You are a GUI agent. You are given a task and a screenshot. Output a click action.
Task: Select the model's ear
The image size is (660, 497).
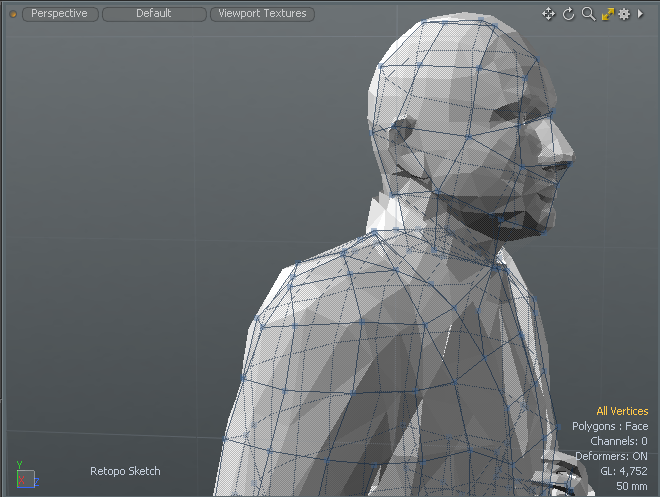coord(403,135)
